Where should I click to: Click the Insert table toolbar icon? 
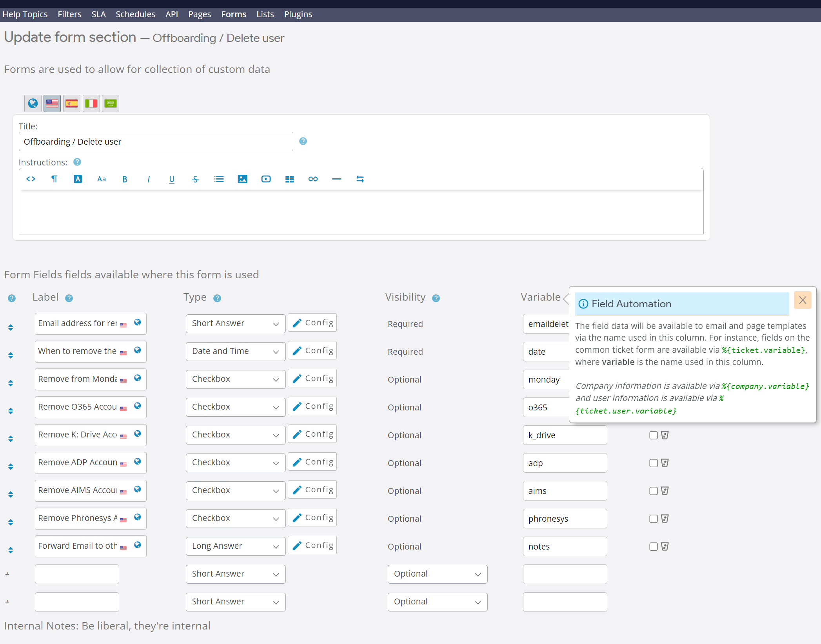[289, 179]
